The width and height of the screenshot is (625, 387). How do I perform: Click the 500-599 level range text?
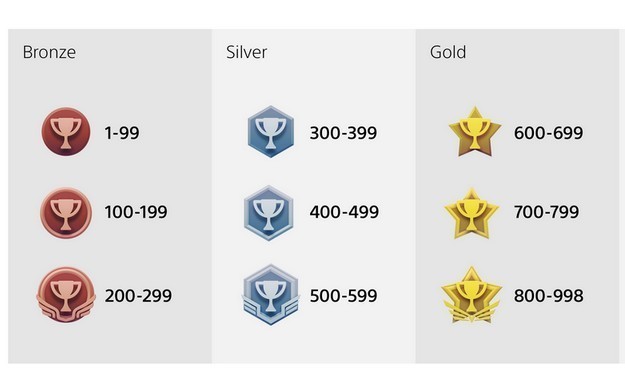pos(343,296)
